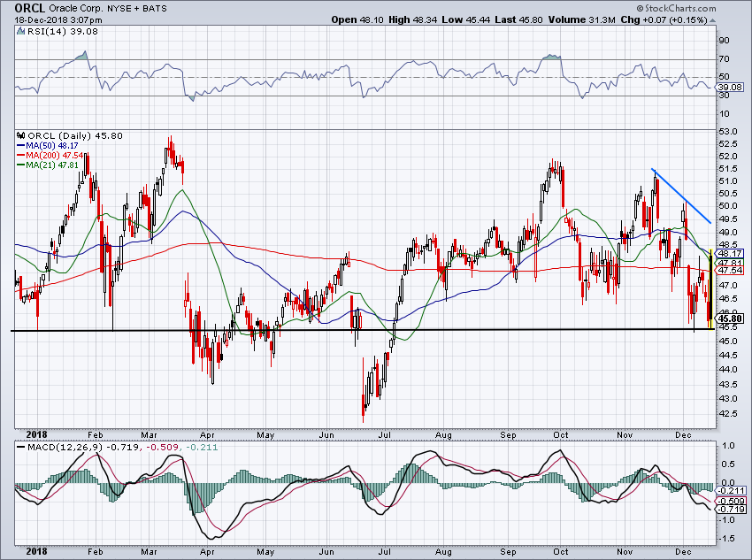Image resolution: width=752 pixels, height=560 pixels.
Task: Click the blue MA(50) 48.17 legend entry
Action: [x=47, y=145]
